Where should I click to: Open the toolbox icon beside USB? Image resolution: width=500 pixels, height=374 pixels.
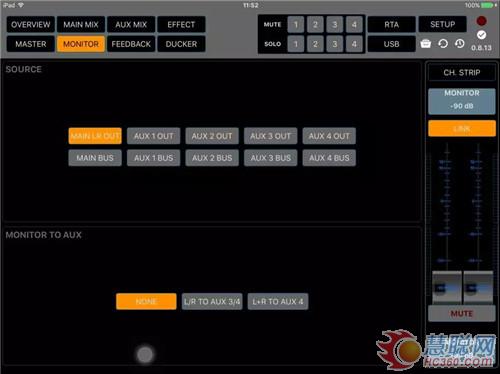(x=426, y=44)
